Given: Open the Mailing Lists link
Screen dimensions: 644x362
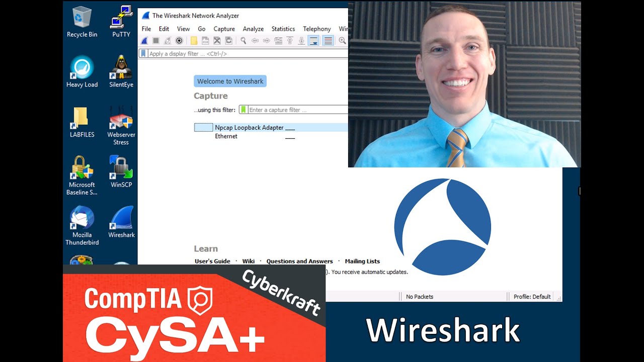Looking at the screenshot, I should (362, 261).
